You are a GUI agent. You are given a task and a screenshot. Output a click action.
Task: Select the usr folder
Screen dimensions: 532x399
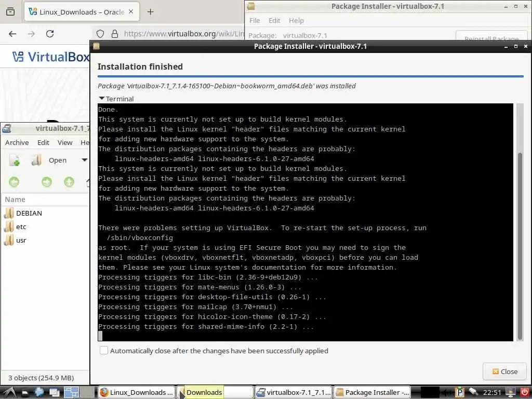(15, 240)
